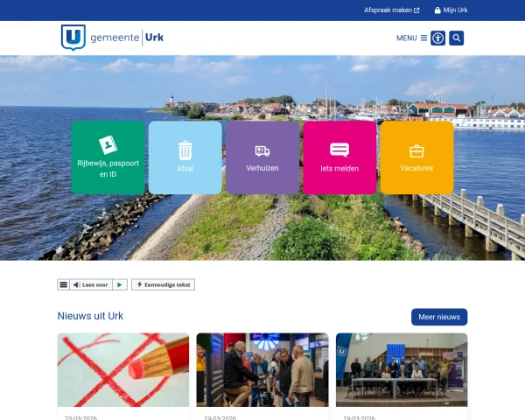Click the Meer nieuws button

[x=439, y=317]
